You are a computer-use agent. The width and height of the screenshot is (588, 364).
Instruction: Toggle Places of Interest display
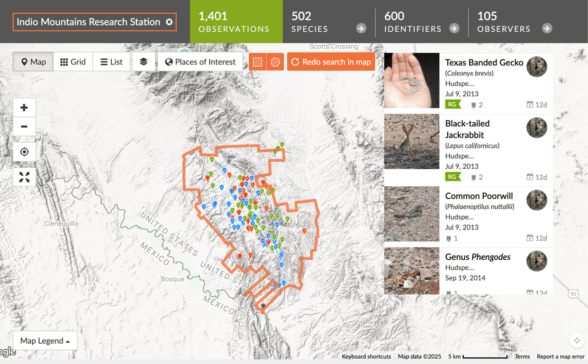coord(200,62)
